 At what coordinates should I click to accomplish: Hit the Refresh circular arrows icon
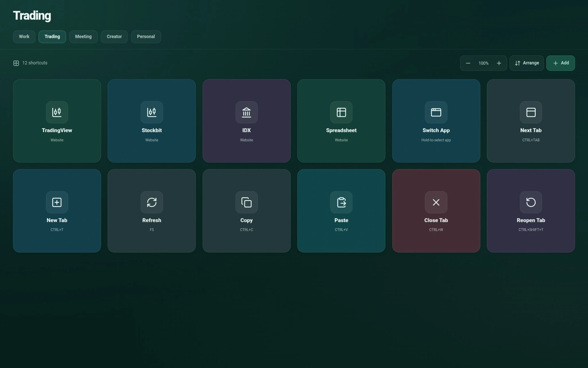tap(152, 202)
